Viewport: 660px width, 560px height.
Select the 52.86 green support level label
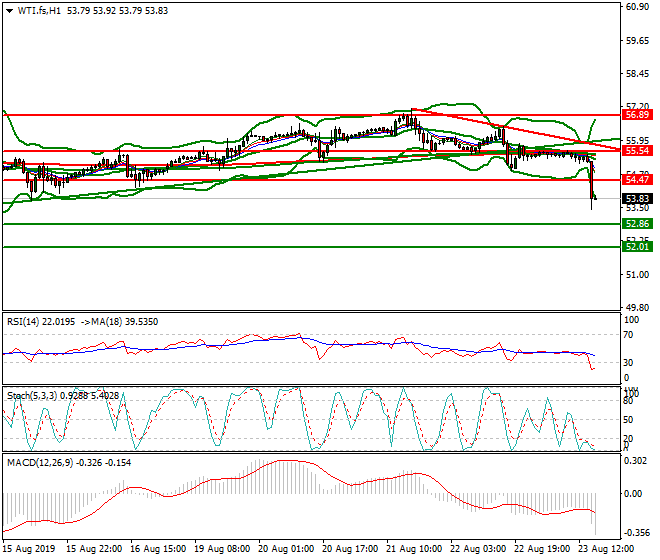coord(637,224)
